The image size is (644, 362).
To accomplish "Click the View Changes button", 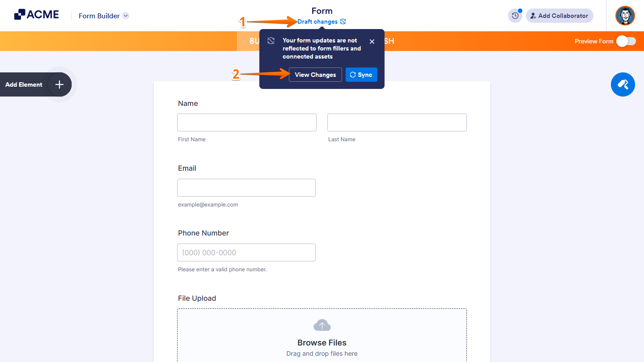I will pyautogui.click(x=315, y=75).
